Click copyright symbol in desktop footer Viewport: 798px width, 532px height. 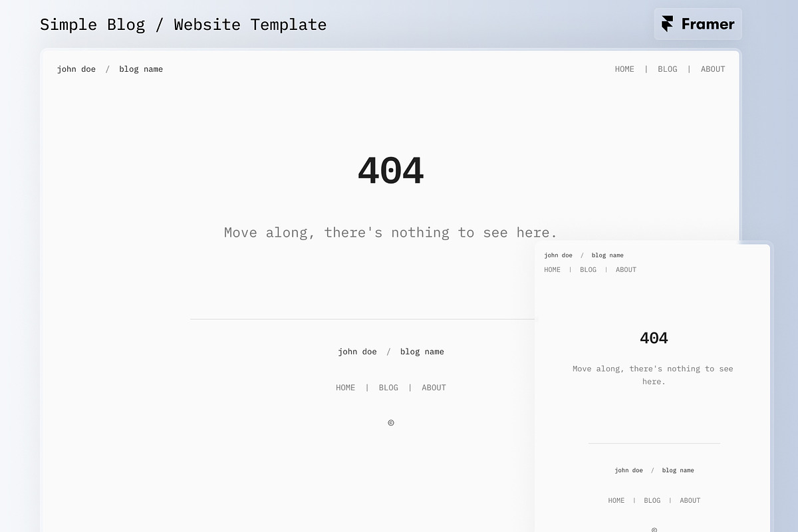coord(391,422)
